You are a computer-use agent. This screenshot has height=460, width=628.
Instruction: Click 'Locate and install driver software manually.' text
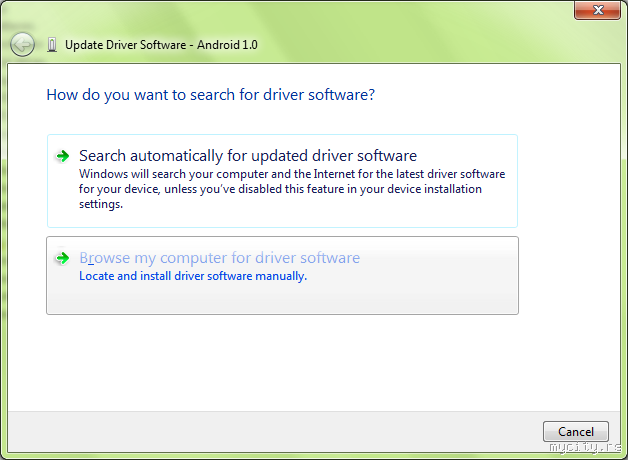coord(193,276)
